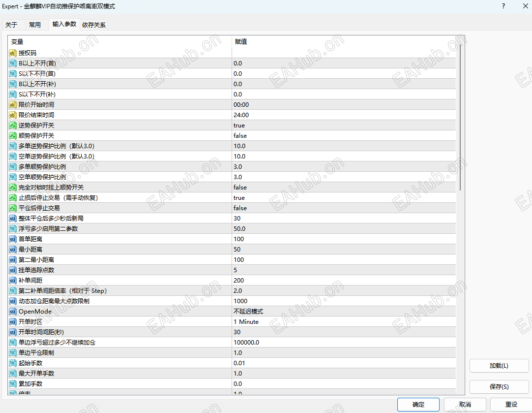532x413 pixels.
Task: Click the 加载(L) button
Action: pos(499,366)
